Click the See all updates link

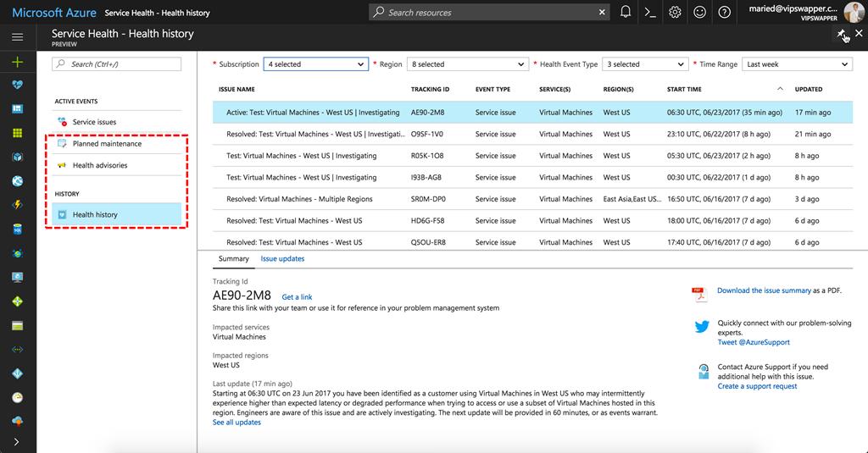pos(236,422)
